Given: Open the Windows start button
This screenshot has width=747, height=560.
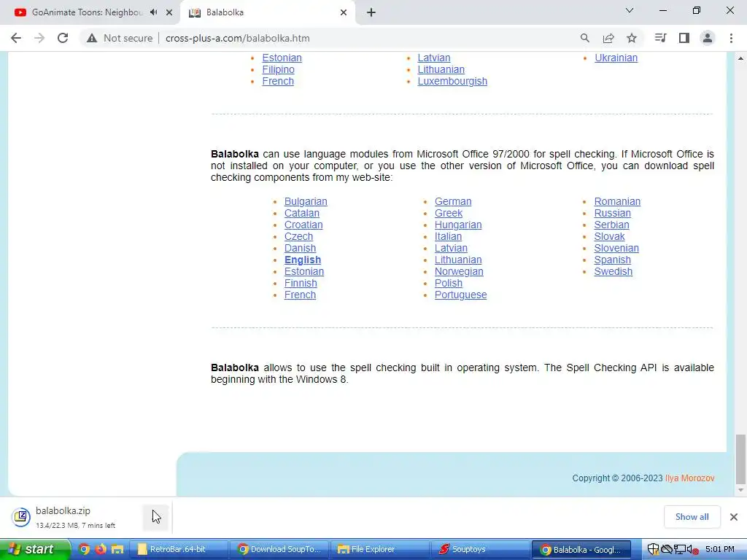Looking at the screenshot, I should tap(34, 550).
